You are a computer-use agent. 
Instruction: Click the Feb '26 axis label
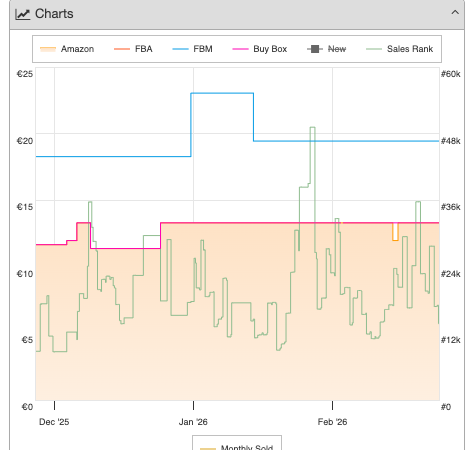(332, 422)
